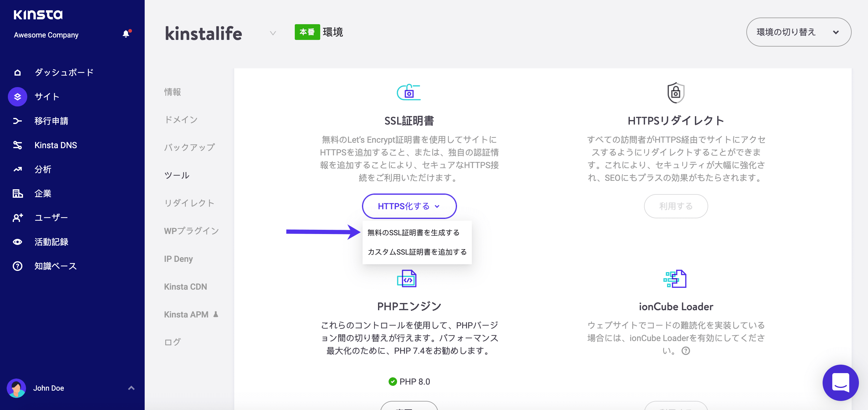
Task: Click the 移行申請 migration icon
Action: tap(17, 121)
